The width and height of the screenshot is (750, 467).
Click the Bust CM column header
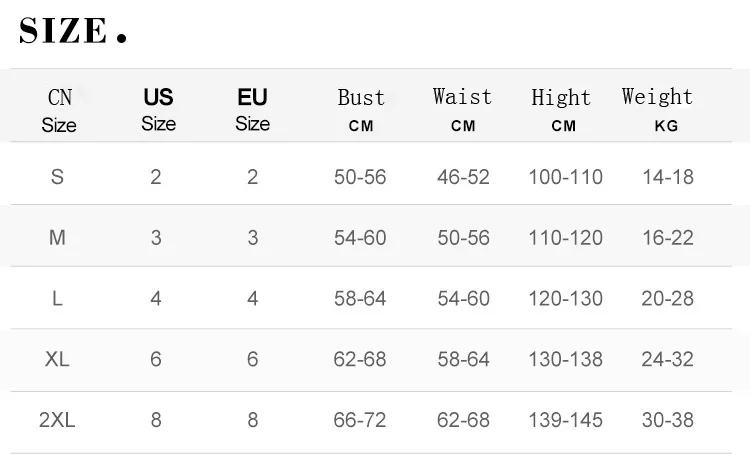(x=360, y=109)
